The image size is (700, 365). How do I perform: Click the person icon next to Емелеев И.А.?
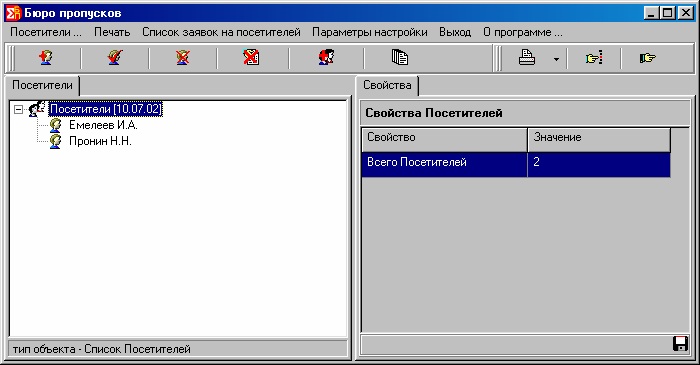click(x=55, y=125)
